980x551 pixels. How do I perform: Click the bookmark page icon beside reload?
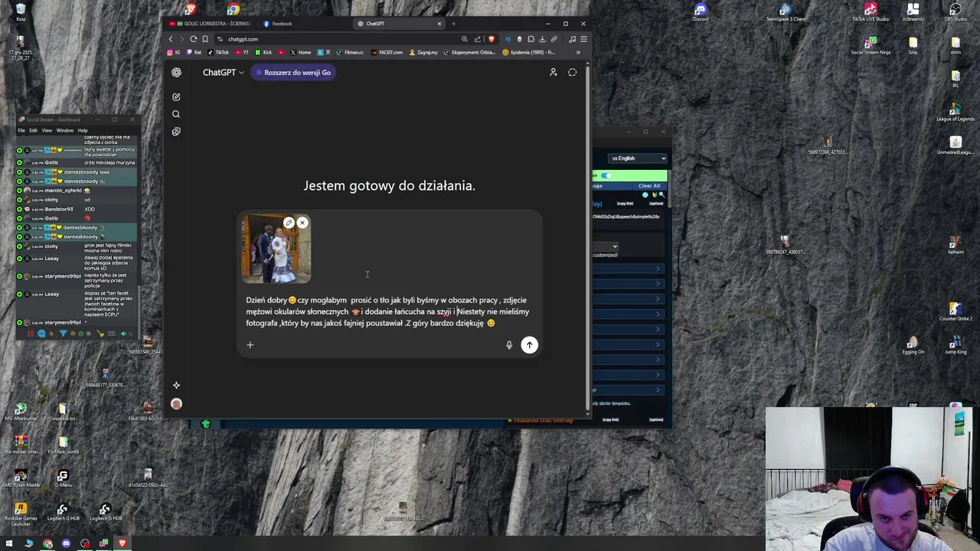click(x=205, y=39)
